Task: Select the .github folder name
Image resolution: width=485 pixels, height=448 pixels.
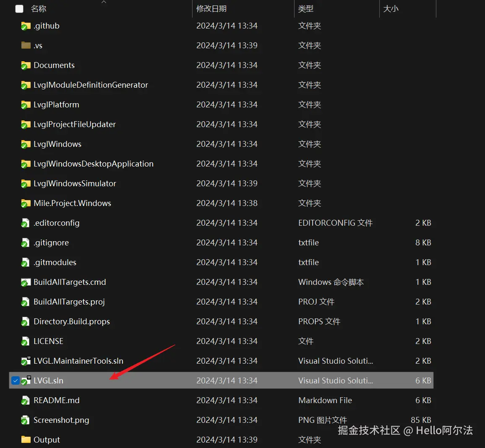Action: click(x=47, y=26)
